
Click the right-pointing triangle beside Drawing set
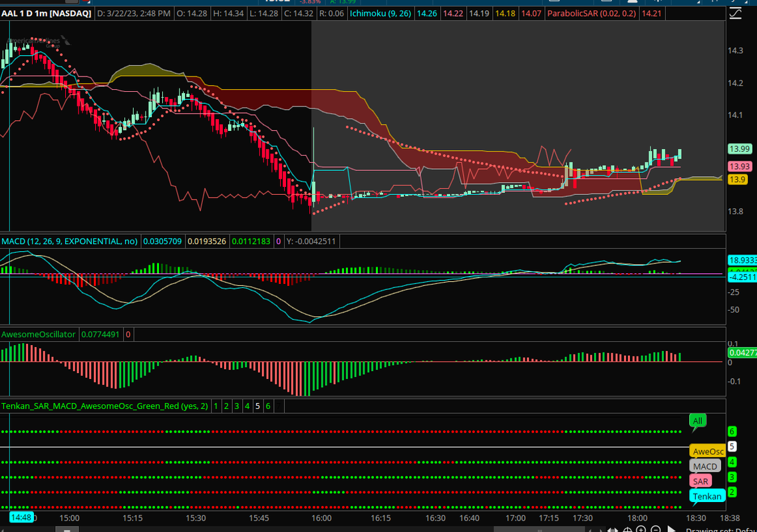click(671, 529)
